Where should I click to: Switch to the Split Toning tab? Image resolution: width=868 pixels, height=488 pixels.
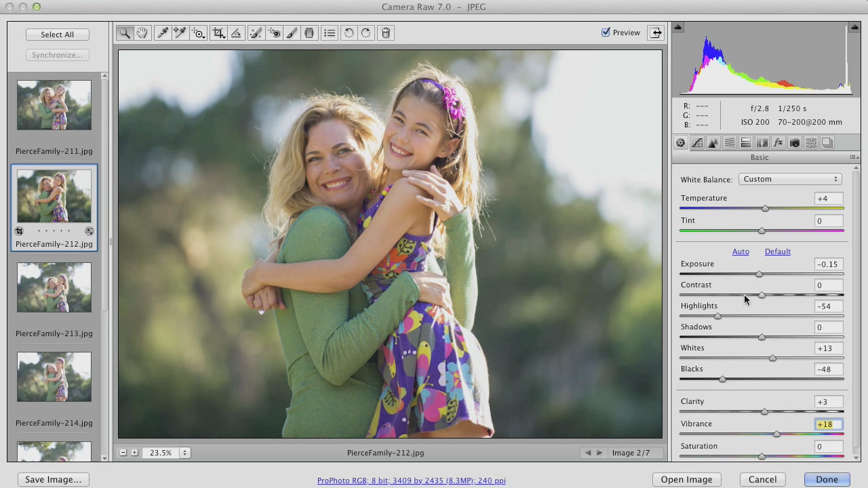click(x=745, y=143)
